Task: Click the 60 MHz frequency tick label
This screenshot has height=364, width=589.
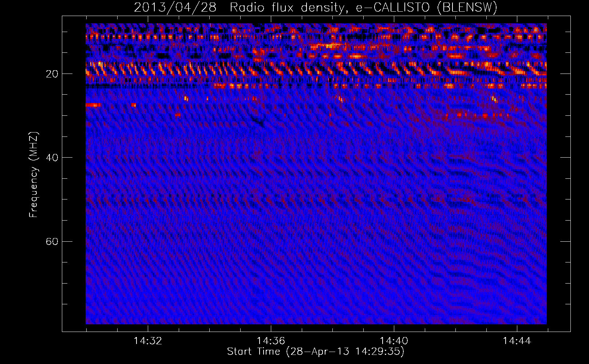Action: [52, 242]
